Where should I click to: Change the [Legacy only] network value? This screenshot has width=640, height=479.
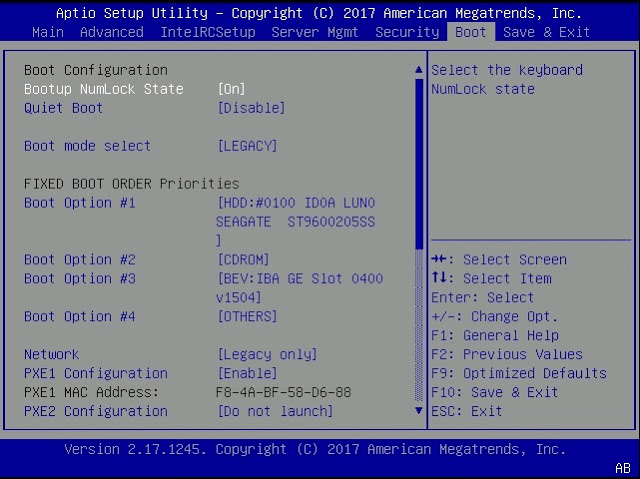267,354
